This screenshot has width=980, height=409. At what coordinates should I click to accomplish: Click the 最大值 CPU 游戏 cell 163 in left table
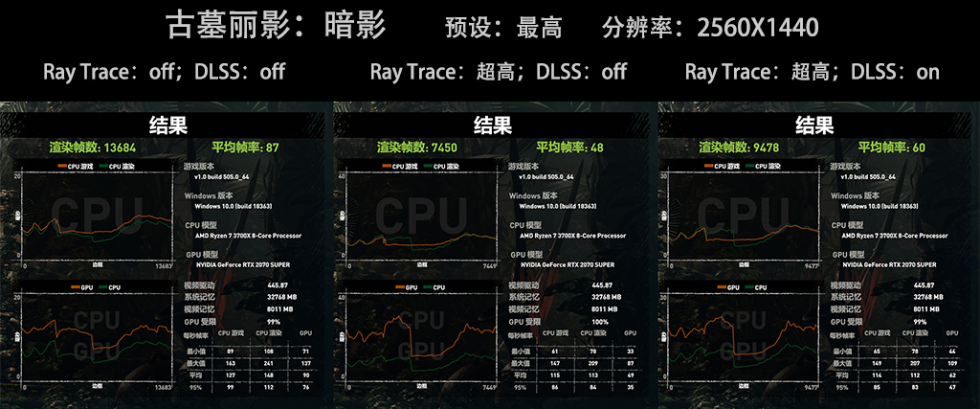click(232, 363)
